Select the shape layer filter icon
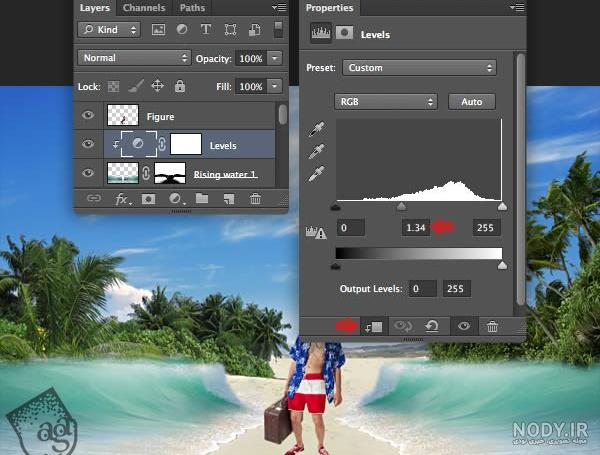This screenshot has width=600, height=455. tap(230, 29)
